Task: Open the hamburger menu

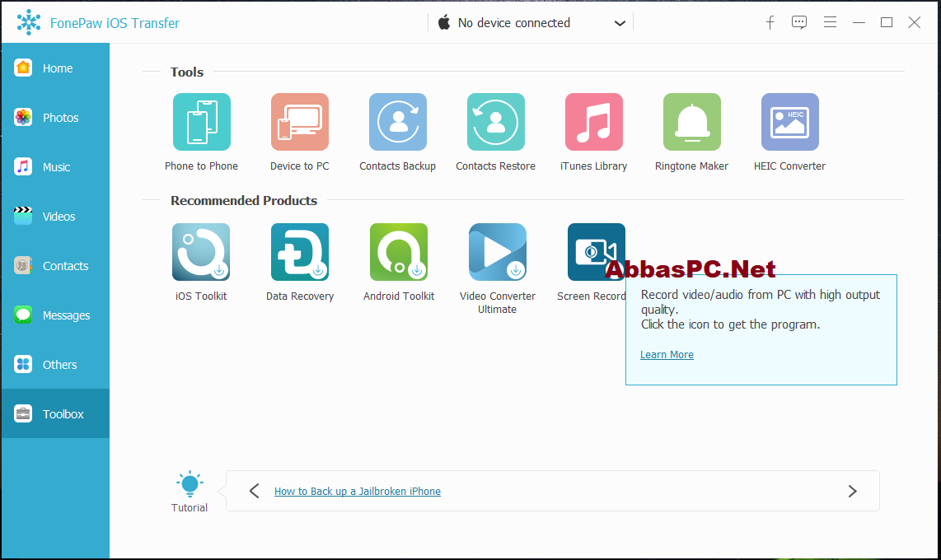Action: pos(830,23)
